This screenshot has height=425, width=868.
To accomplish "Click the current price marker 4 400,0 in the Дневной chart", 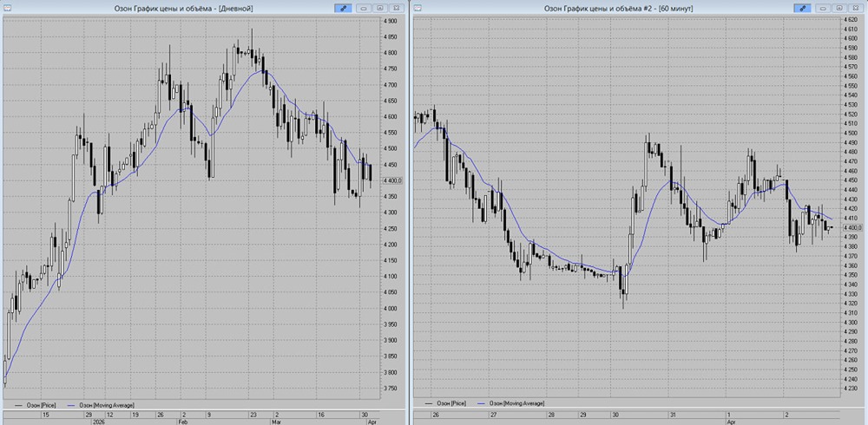I will [393, 180].
